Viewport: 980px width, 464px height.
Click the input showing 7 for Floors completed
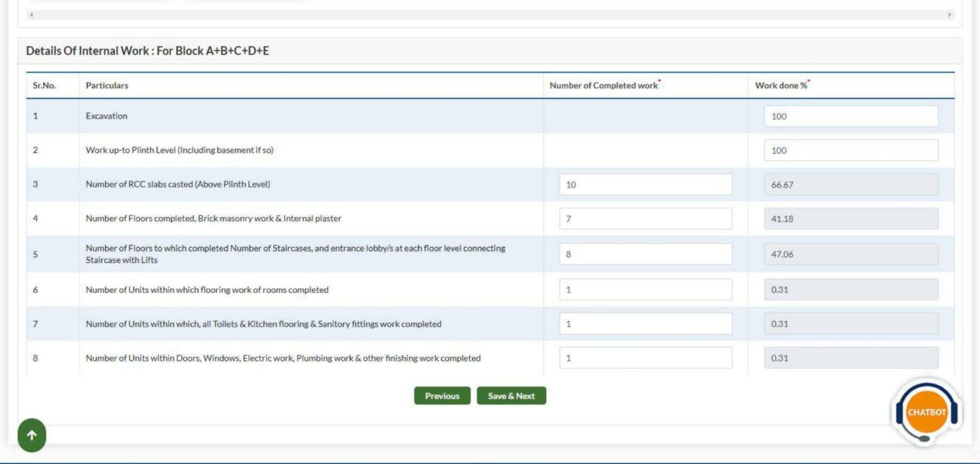point(645,219)
